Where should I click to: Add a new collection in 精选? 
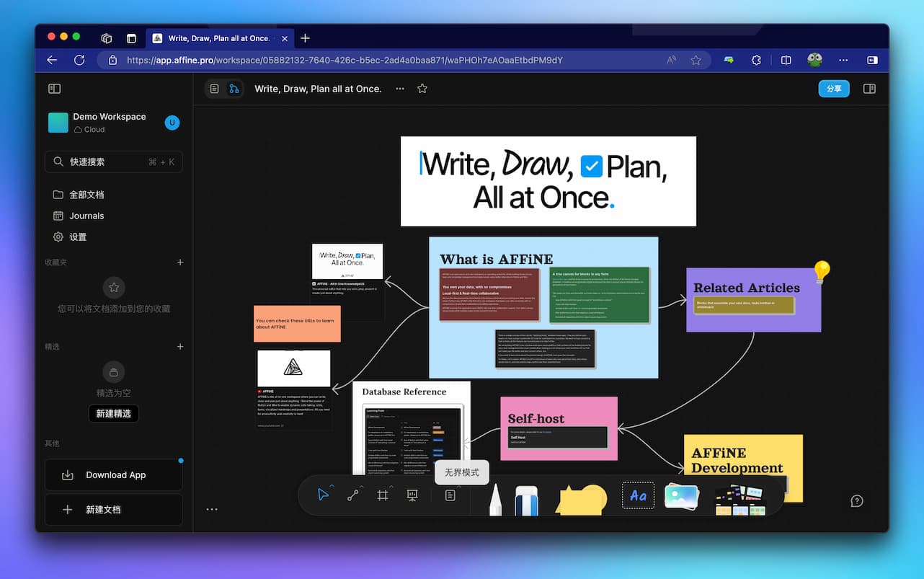[180, 347]
